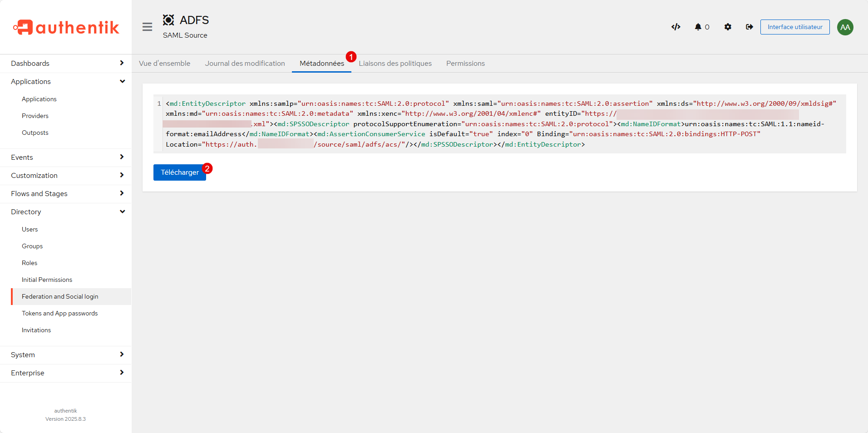Click the authentik logo
This screenshot has width=868, height=433.
pyautogui.click(x=66, y=27)
